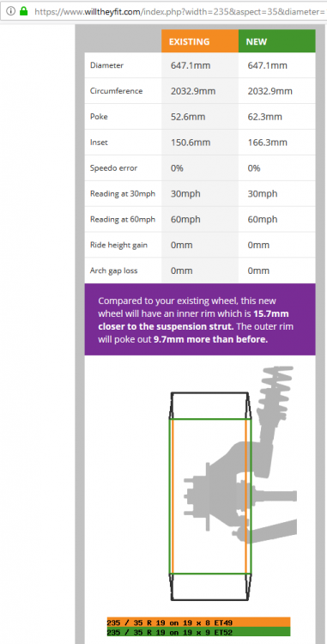Click the Circumference row label

click(117, 91)
